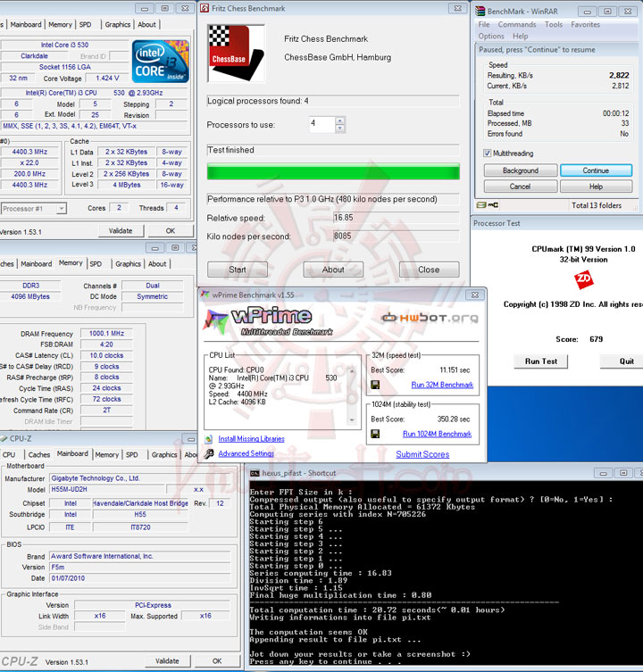Select Caches tab in bottom CPU-Z window
Screen dimensions: 643x672
[x=39, y=455]
